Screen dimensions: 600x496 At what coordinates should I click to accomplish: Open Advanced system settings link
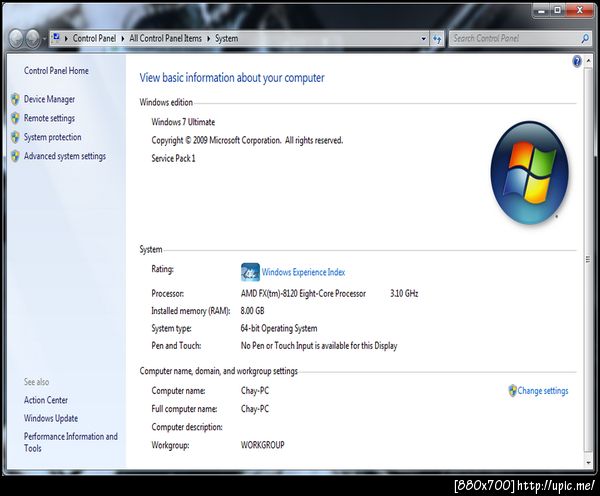(65, 156)
